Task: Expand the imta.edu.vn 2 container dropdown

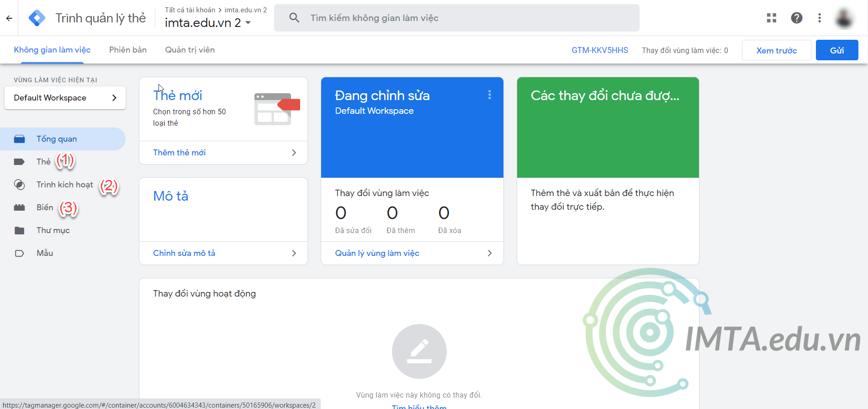Action: click(x=248, y=22)
